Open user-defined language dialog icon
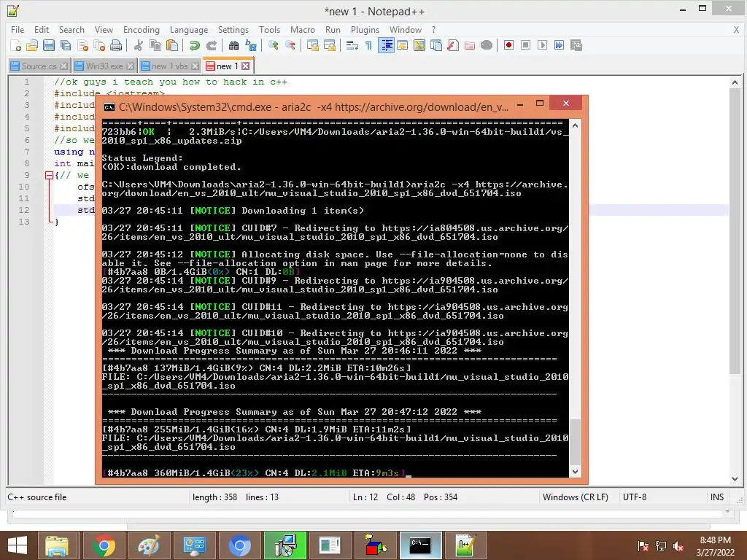747x560 pixels. coord(403,45)
